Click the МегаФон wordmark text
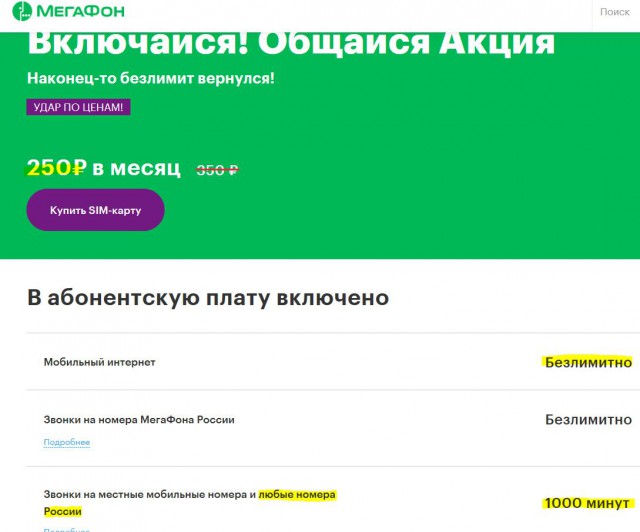 pos(80,11)
